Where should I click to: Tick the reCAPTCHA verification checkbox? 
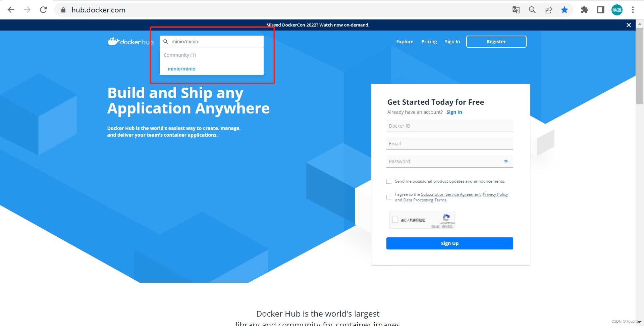[x=395, y=220]
